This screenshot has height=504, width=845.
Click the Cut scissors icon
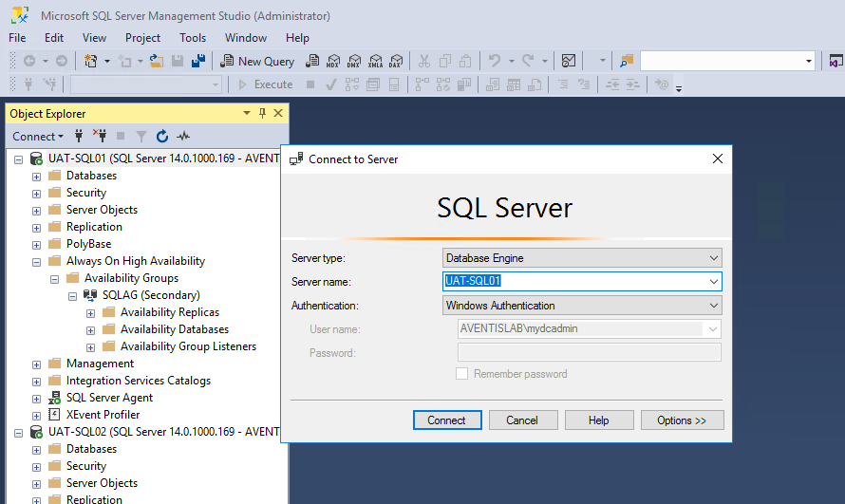click(424, 62)
